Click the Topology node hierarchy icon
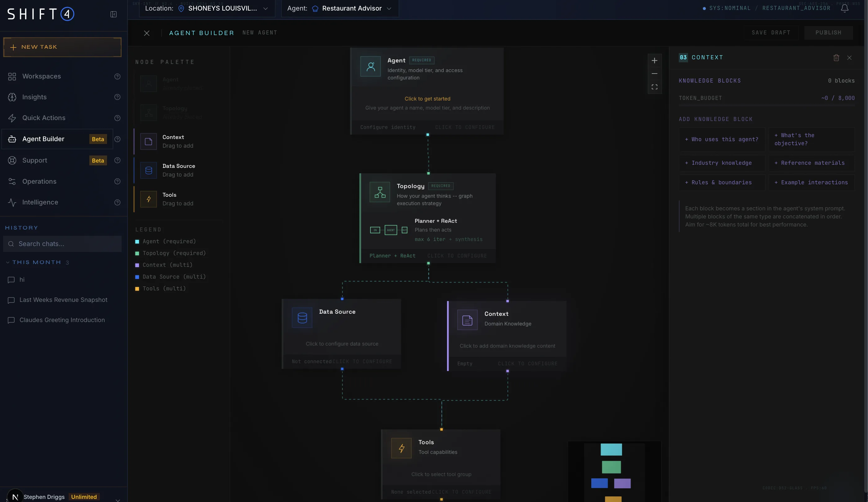The height and width of the screenshot is (502, 868). coord(380,192)
